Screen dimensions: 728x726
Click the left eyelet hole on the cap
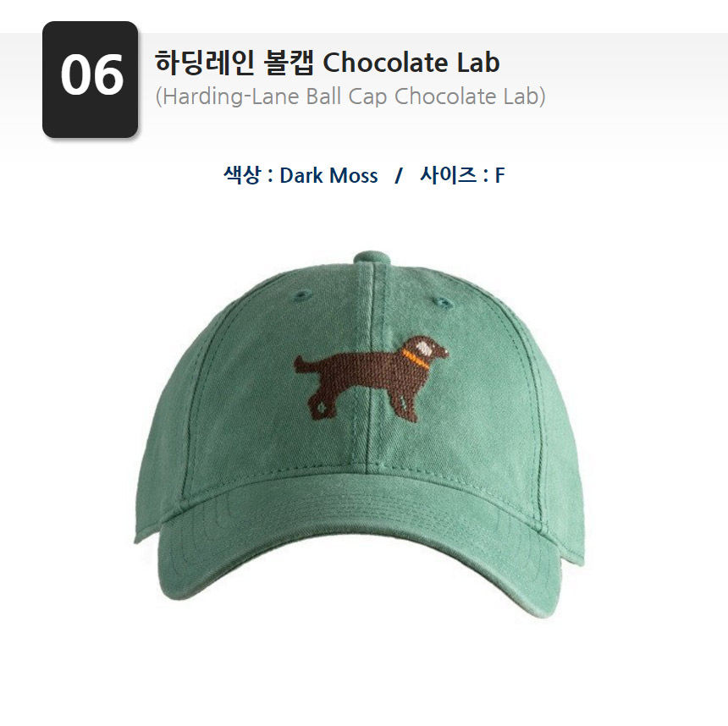coord(304,295)
